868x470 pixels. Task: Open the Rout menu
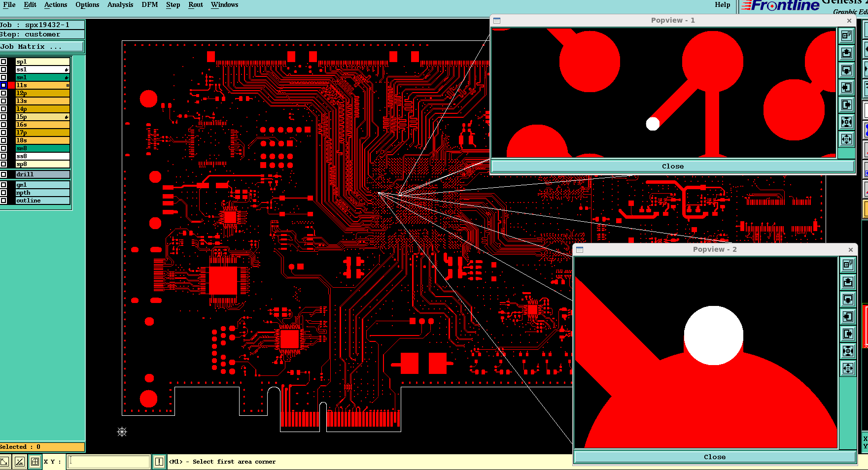click(x=196, y=5)
